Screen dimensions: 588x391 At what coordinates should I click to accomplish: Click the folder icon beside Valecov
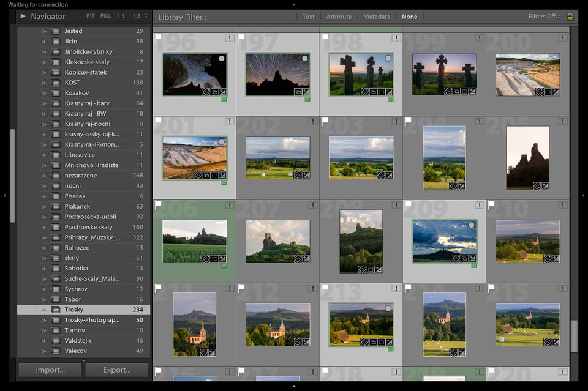point(56,351)
